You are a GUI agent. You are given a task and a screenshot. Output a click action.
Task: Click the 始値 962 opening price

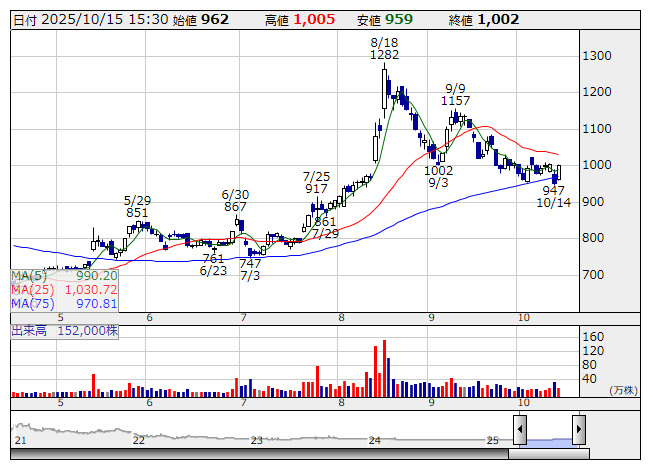coord(201,20)
